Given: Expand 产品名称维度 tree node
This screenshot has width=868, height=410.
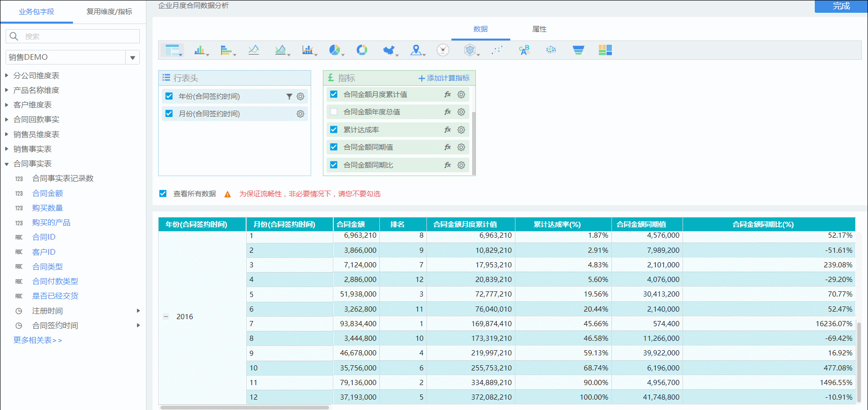Looking at the screenshot, I should coord(7,90).
